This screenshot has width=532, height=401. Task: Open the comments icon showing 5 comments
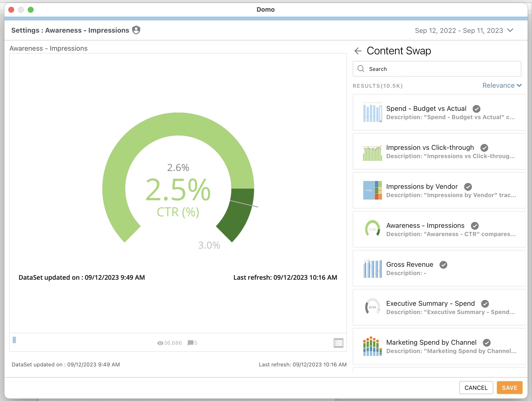[x=190, y=343]
